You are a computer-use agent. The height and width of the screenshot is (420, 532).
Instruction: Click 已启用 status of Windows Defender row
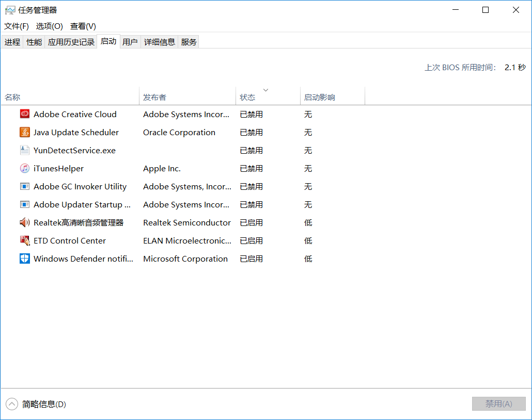tap(251, 259)
